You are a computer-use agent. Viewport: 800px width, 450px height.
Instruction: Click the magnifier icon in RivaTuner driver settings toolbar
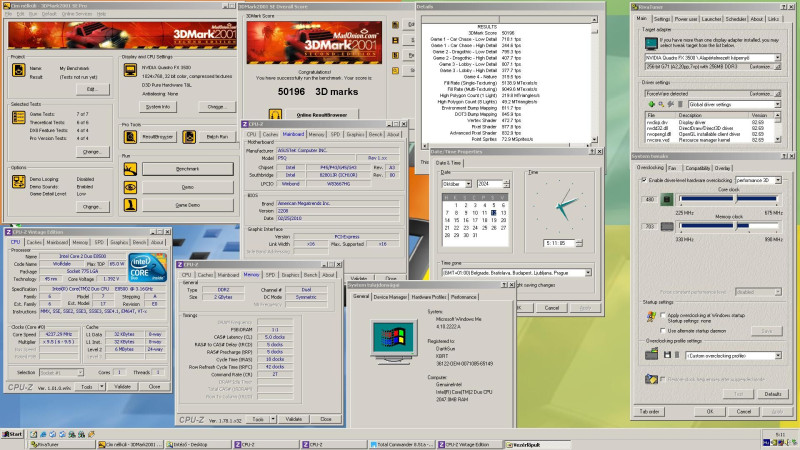(x=661, y=104)
